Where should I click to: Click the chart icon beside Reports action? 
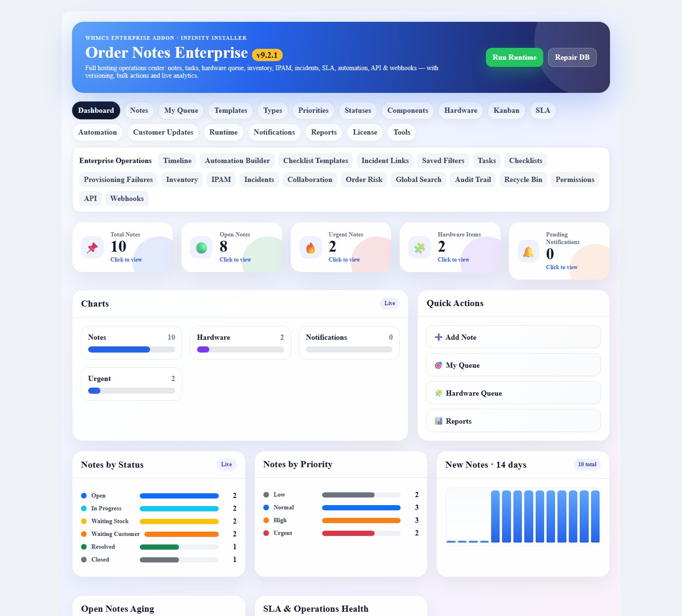439,421
